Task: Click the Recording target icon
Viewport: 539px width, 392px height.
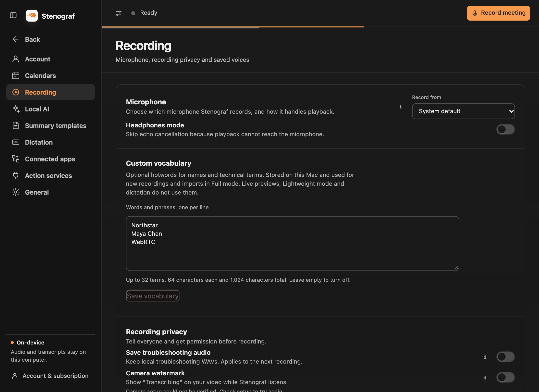Action: tap(16, 92)
